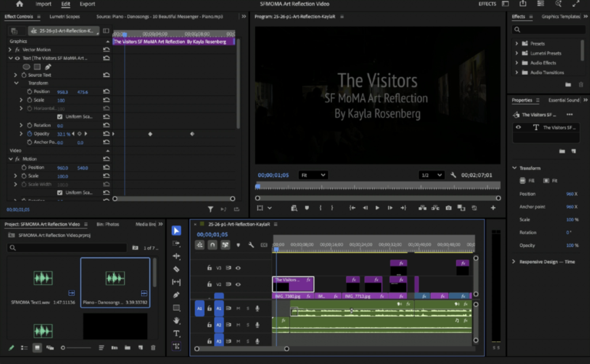Switch to the Essential Sound tab

tap(563, 100)
